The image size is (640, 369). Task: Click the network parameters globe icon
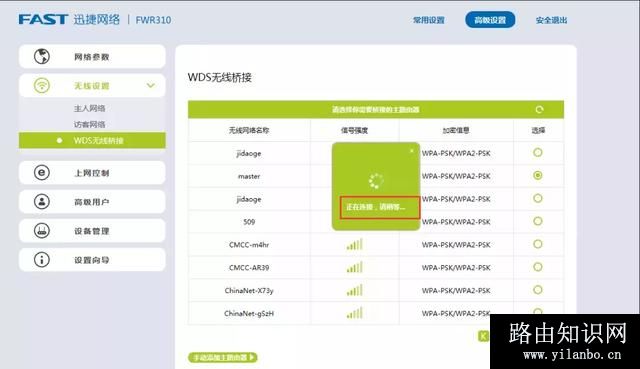42,56
